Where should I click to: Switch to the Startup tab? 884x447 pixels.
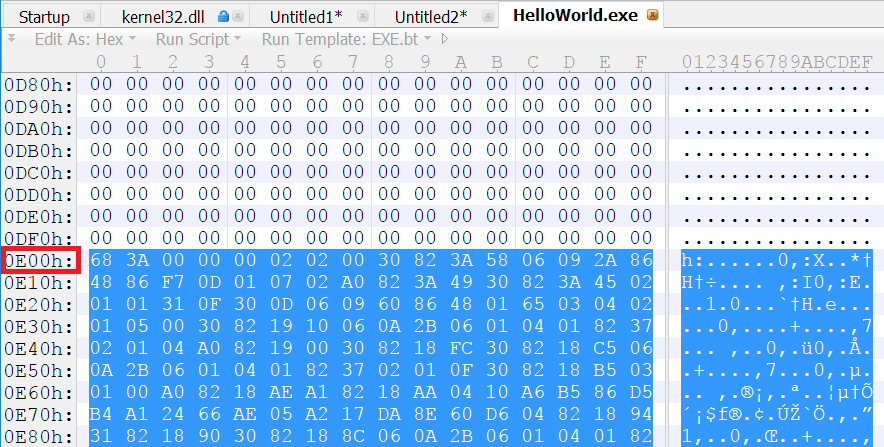[44, 17]
